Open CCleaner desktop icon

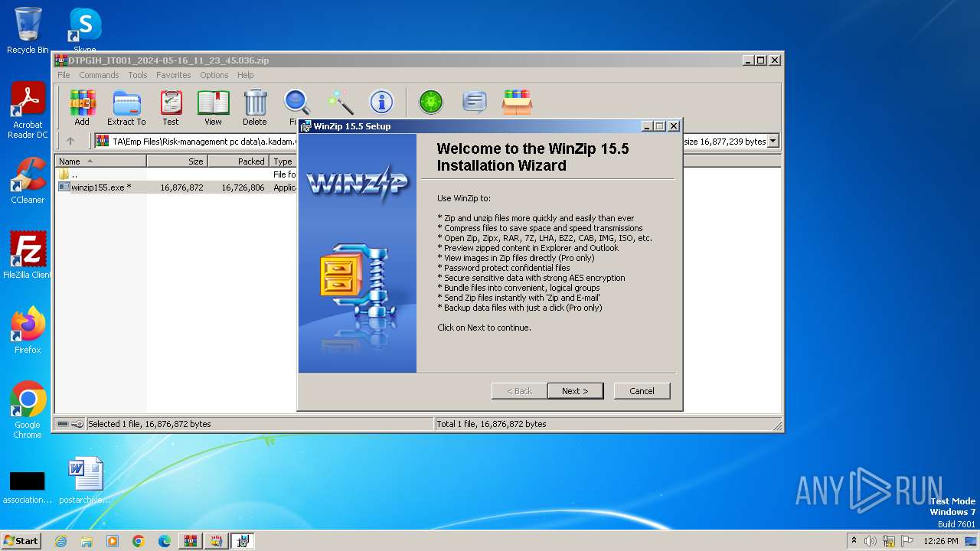click(28, 181)
